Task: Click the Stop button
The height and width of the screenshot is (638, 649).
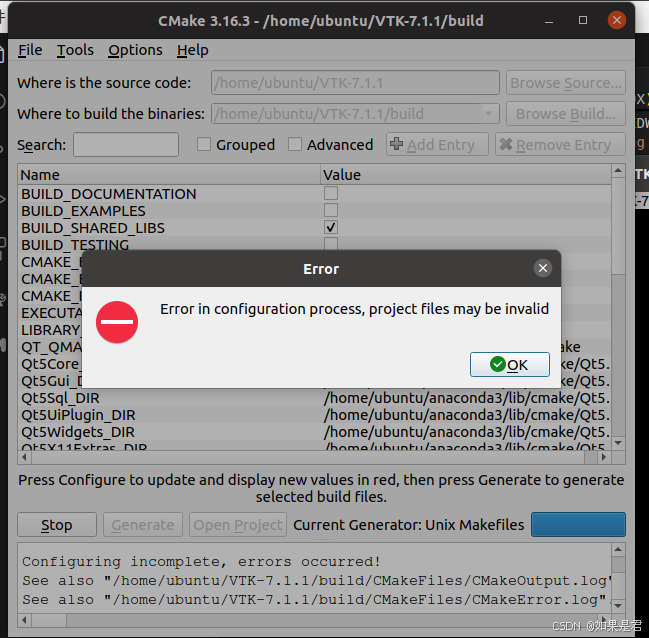Action: coord(57,525)
